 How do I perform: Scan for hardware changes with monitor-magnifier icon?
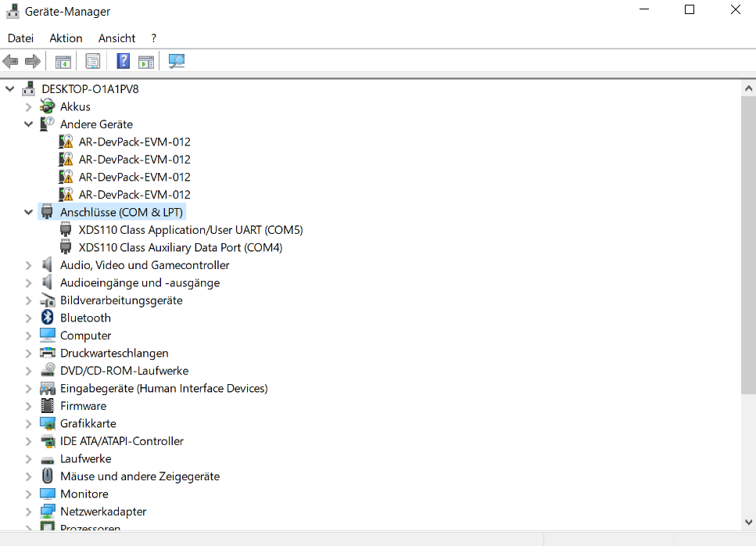[177, 61]
